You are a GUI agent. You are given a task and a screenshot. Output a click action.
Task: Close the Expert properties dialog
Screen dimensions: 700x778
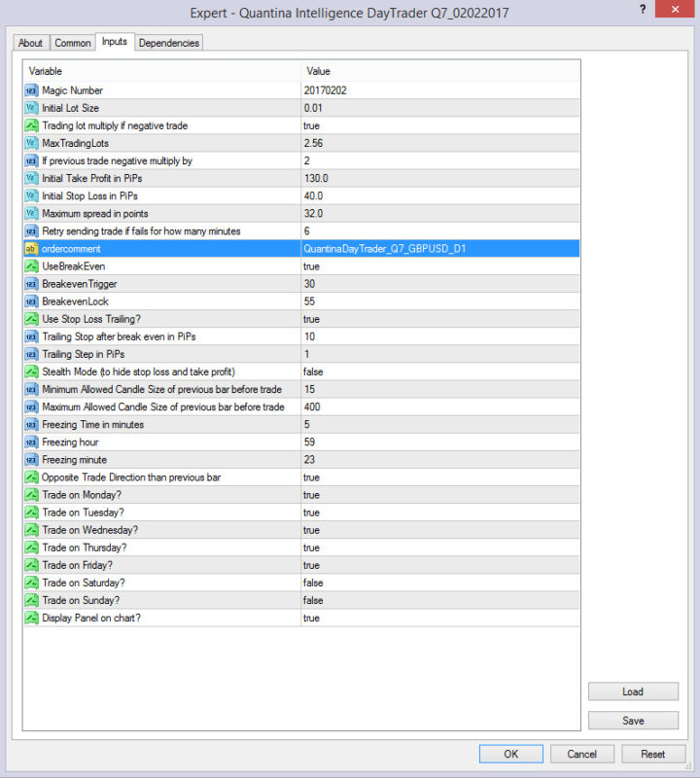tap(675, 9)
